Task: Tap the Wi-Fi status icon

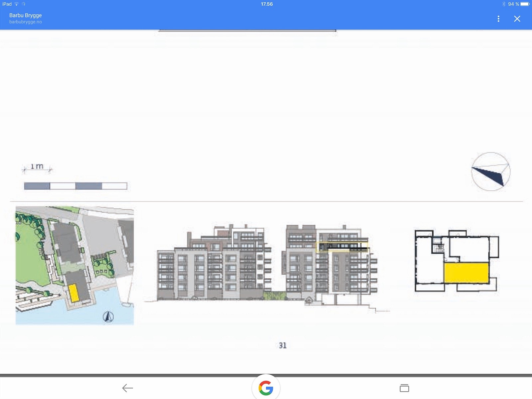Action: coord(16,4)
